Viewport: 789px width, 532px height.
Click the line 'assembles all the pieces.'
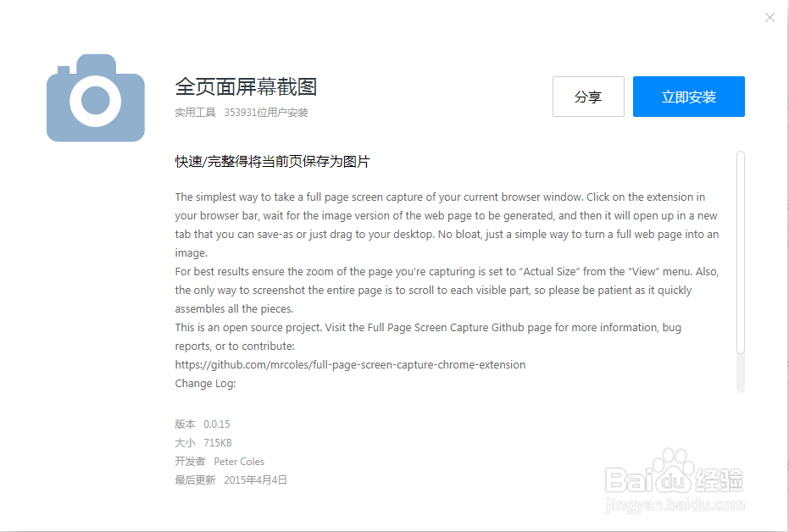tap(234, 308)
